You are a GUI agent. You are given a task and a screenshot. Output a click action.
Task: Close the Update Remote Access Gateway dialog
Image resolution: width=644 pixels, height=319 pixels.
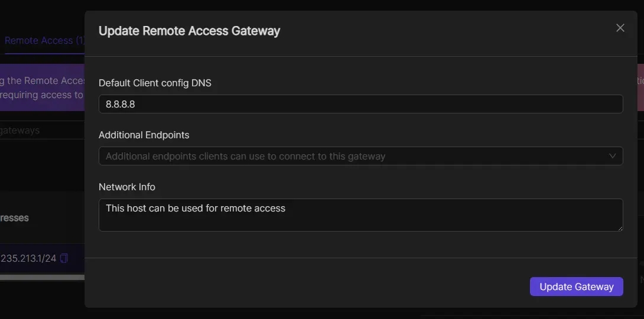620,28
